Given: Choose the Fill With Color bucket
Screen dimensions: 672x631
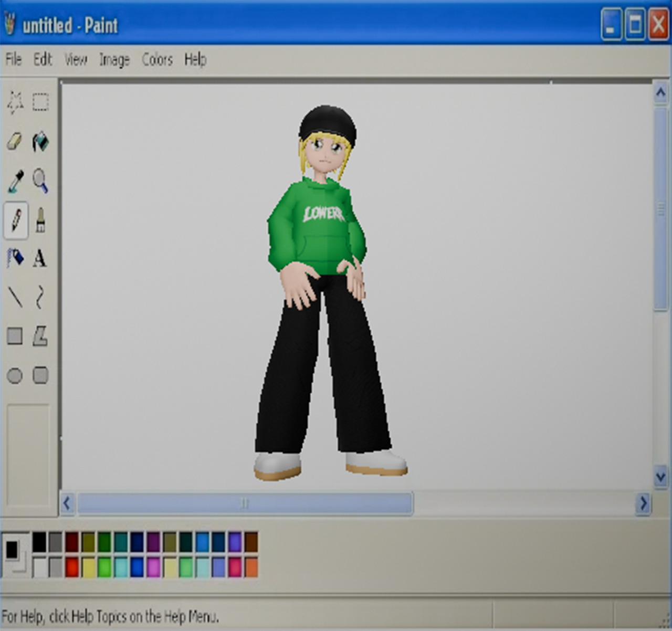Looking at the screenshot, I should (x=40, y=141).
